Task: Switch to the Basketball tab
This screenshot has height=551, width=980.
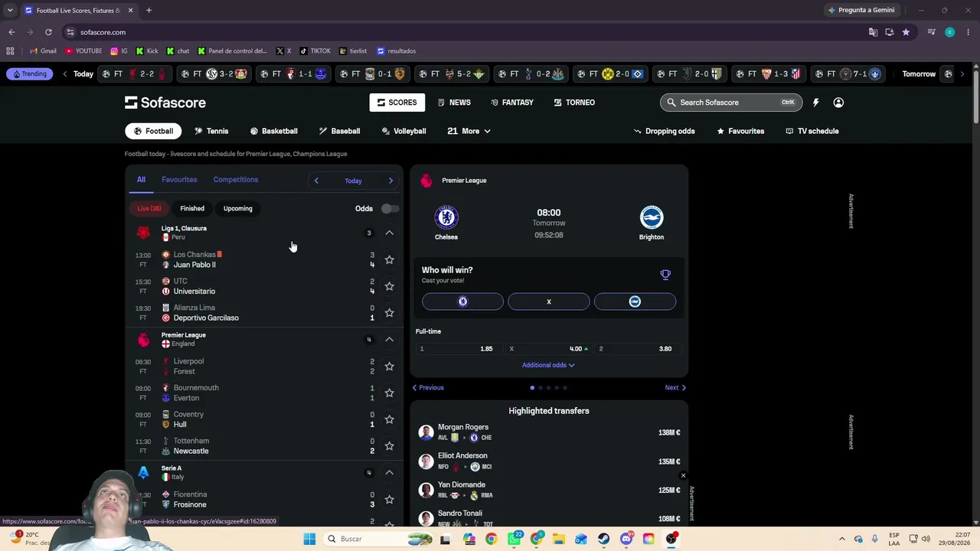Action: click(x=273, y=131)
